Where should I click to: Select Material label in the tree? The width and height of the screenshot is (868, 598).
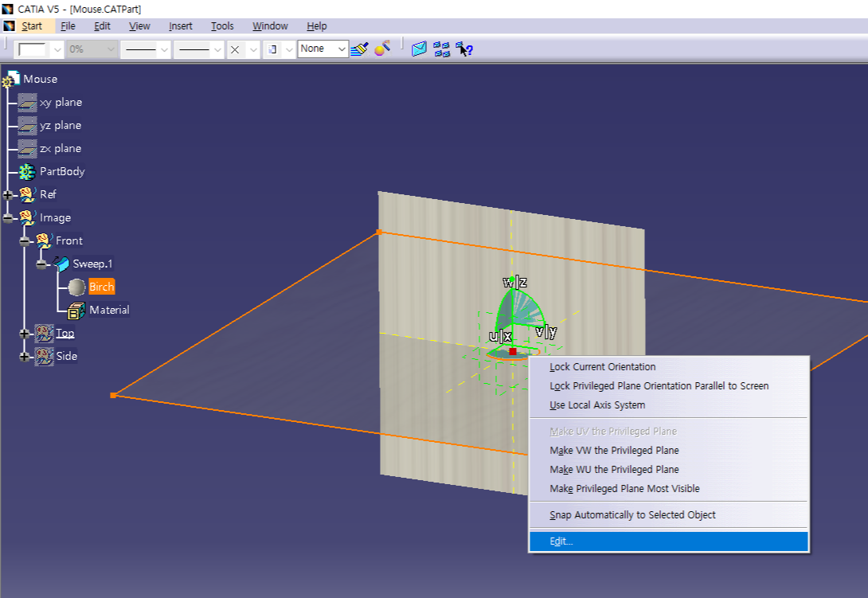tap(109, 310)
